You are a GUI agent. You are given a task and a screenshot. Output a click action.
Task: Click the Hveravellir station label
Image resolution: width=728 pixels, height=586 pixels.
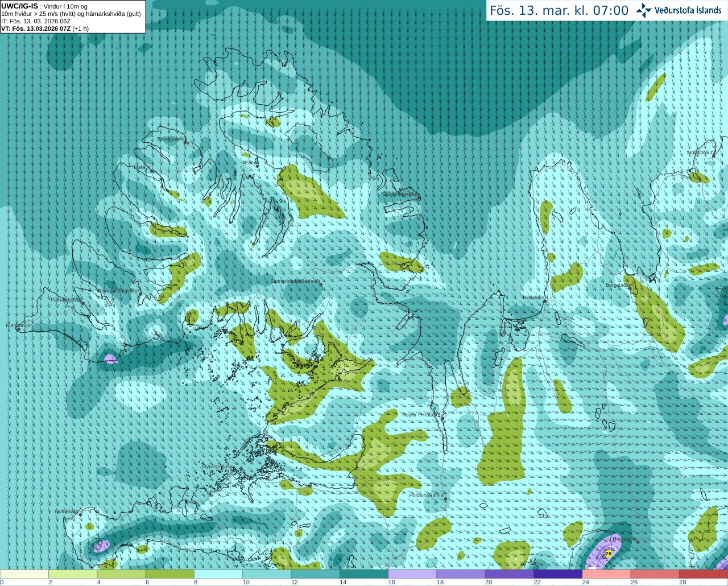(624, 538)
